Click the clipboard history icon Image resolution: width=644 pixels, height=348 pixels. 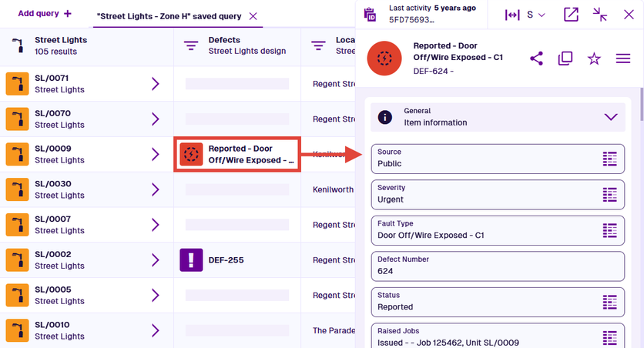pos(370,15)
